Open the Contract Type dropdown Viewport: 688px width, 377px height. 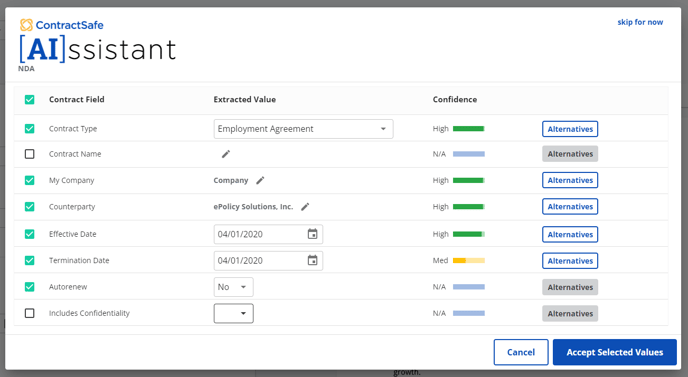click(303, 129)
